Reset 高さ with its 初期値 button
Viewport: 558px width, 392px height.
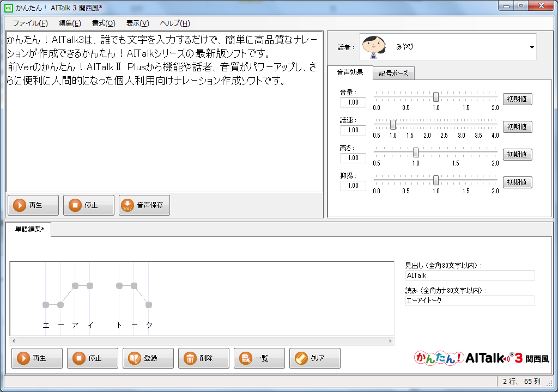pyautogui.click(x=518, y=155)
